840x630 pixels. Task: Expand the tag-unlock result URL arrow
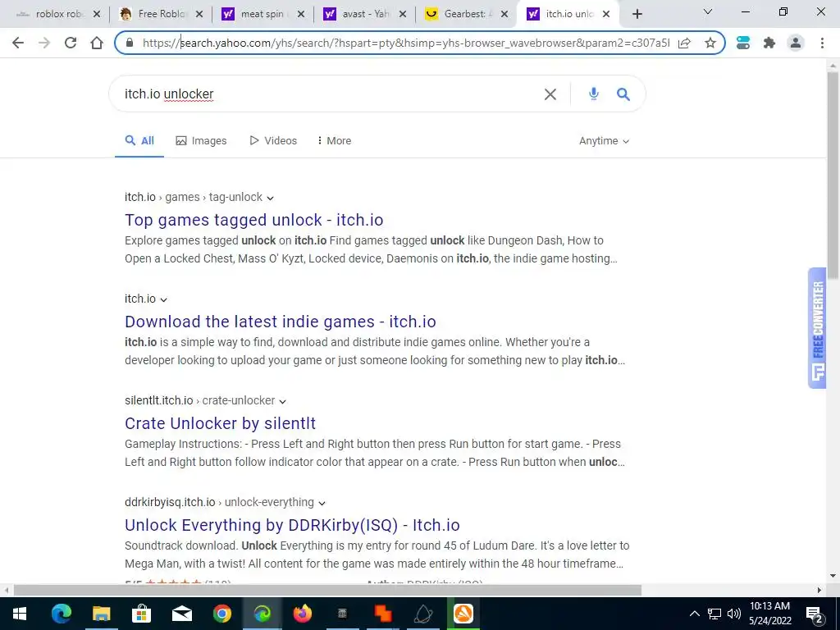coord(270,198)
